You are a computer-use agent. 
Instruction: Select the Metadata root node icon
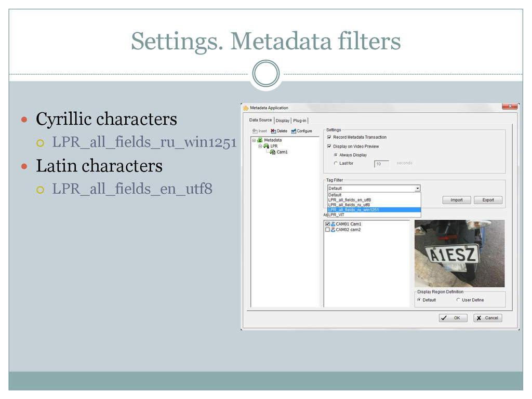[260, 140]
